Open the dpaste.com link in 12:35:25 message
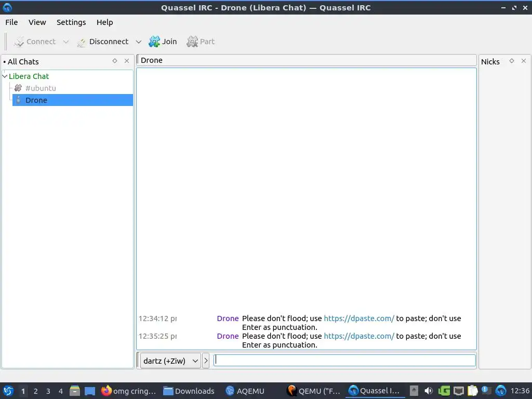The image size is (532, 399). coord(359,336)
